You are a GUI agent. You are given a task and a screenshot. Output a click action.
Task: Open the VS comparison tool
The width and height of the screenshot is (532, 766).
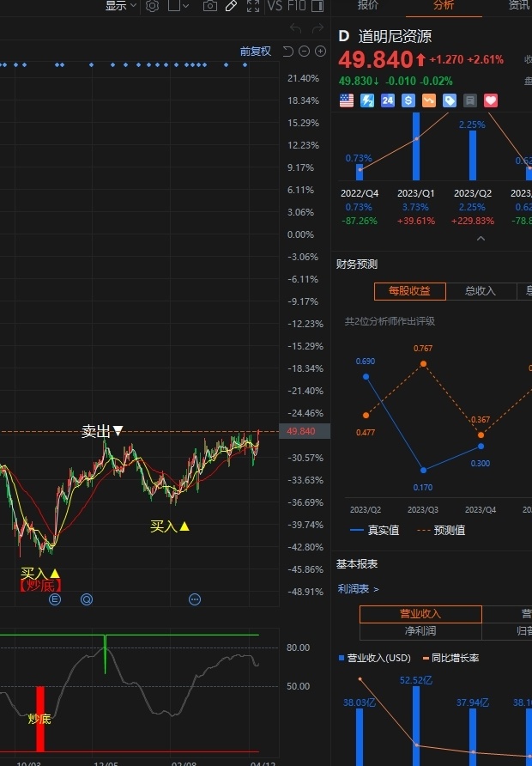pos(275,6)
